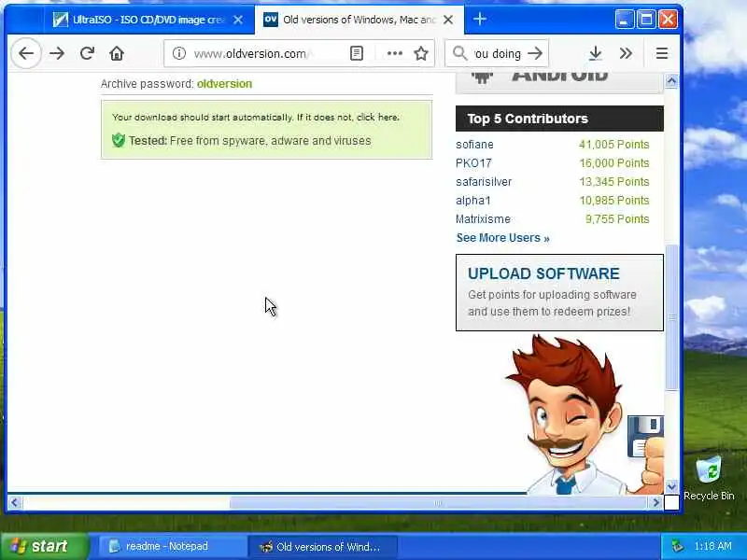Submit the search with the arrow button
747x560 pixels.
[x=535, y=53]
